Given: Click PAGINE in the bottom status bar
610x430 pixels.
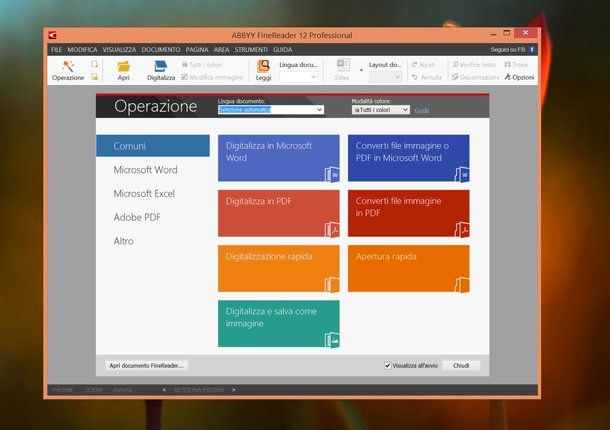Looking at the screenshot, I should [x=63, y=390].
